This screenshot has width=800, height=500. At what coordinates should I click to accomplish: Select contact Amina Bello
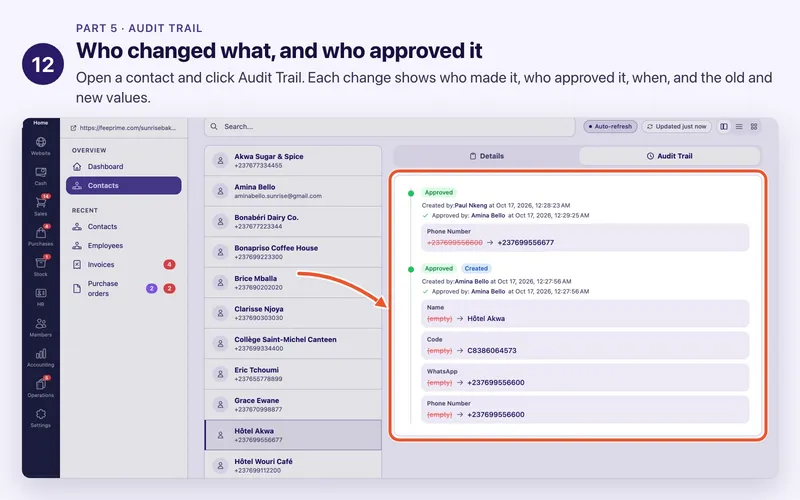293,191
